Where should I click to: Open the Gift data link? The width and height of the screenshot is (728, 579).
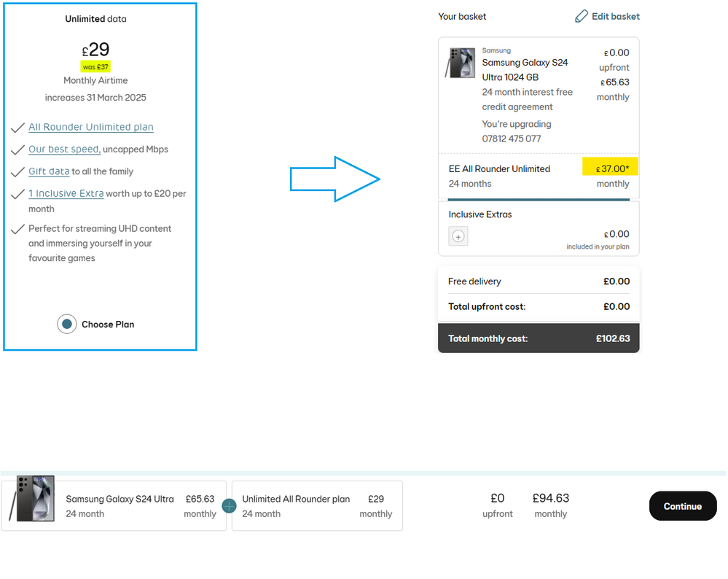tap(49, 171)
